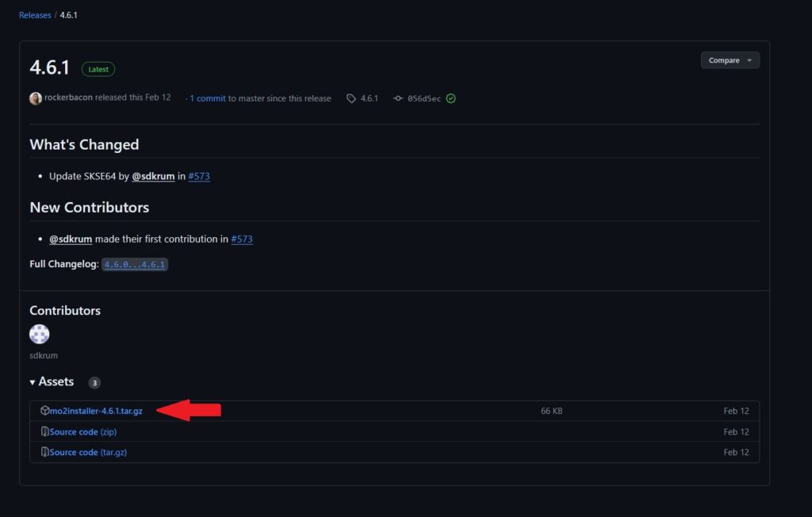Click the commit icon beside 056d5ec
812x517 pixels.
(398, 98)
